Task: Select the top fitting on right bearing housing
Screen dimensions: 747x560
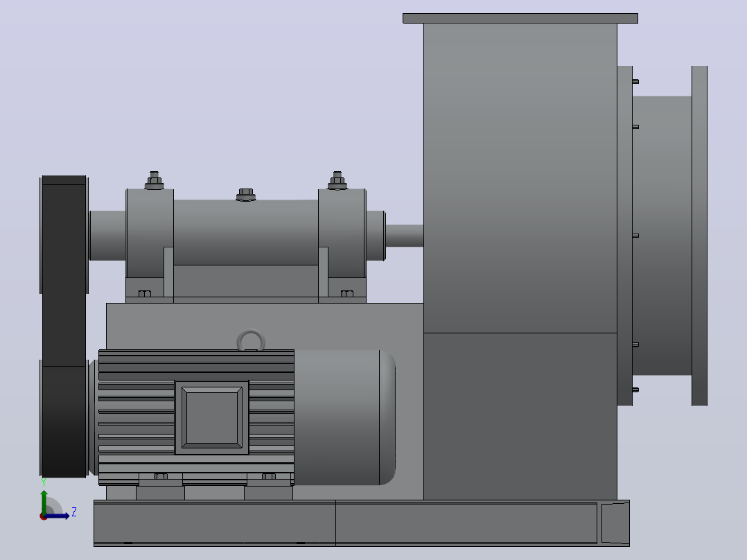Action: click(x=337, y=181)
